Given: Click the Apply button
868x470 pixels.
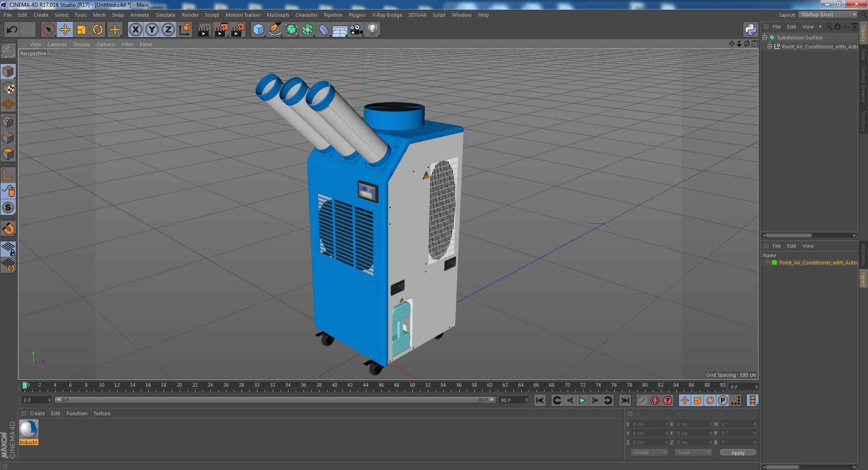Looking at the screenshot, I should click(738, 452).
